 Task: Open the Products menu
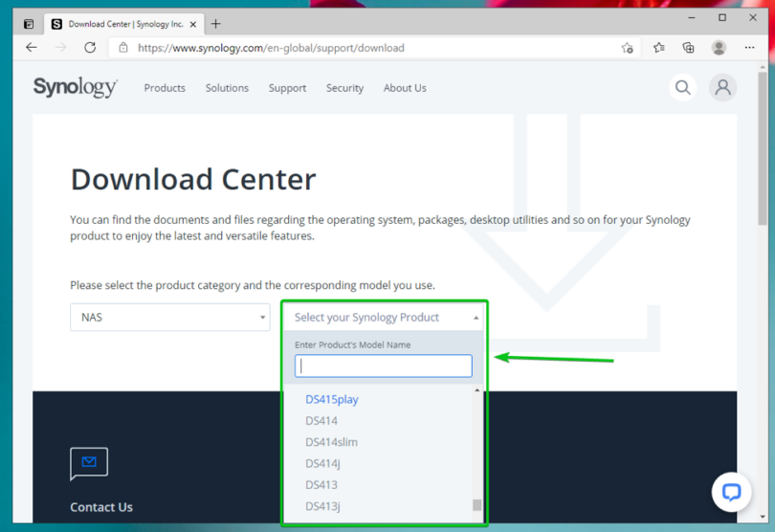tap(165, 88)
